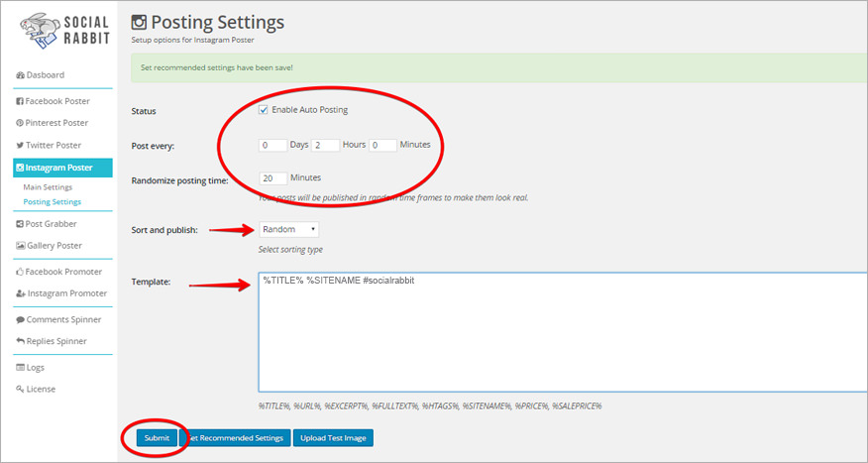Image resolution: width=868 pixels, height=463 pixels.
Task: Click the Pinterest icon beside Pinterest Poster
Action: (x=20, y=123)
